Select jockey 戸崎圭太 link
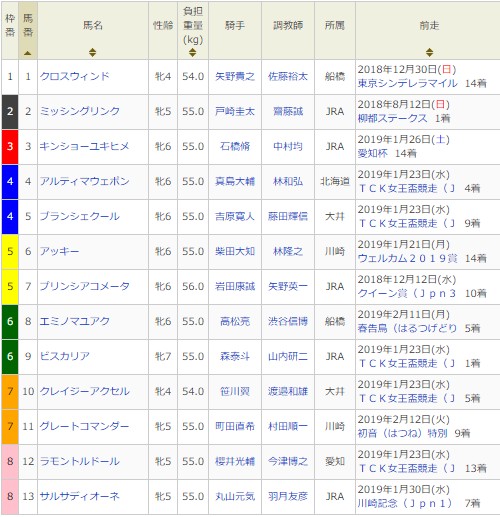The width and height of the screenshot is (500, 517). pos(235,111)
